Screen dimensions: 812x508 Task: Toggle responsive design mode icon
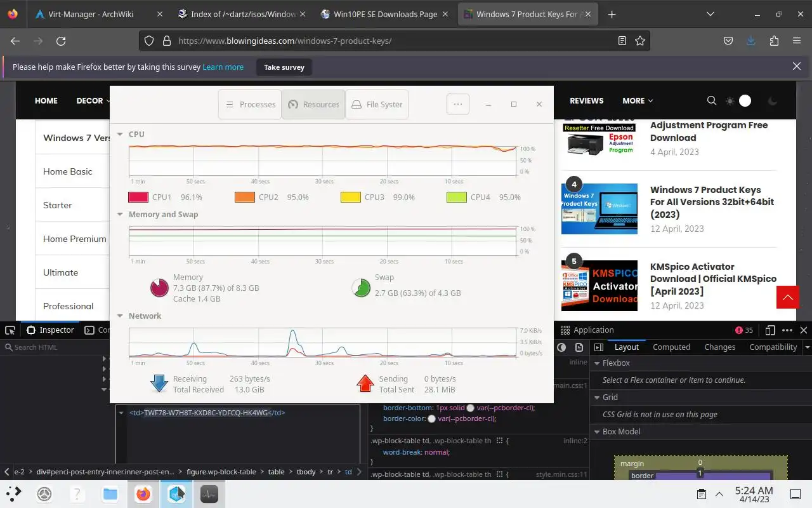tap(770, 330)
